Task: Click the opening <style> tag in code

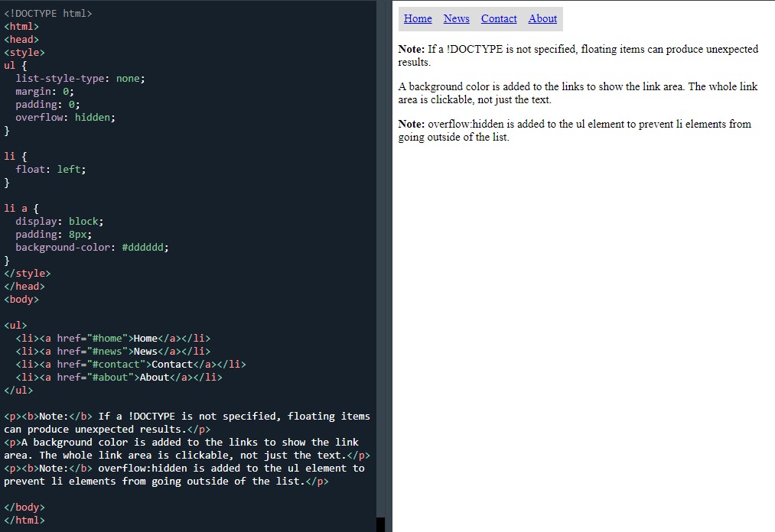Action: click(24, 53)
